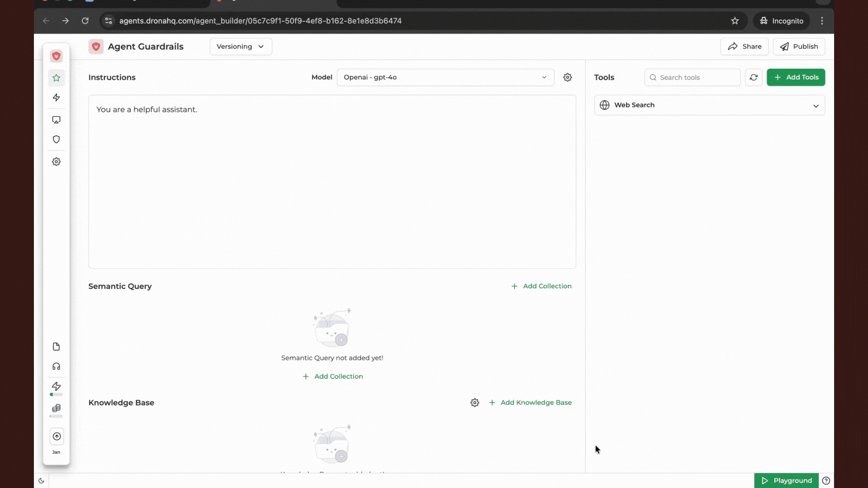Click the Publish button
Image resolution: width=868 pixels, height=488 pixels.
tap(799, 47)
